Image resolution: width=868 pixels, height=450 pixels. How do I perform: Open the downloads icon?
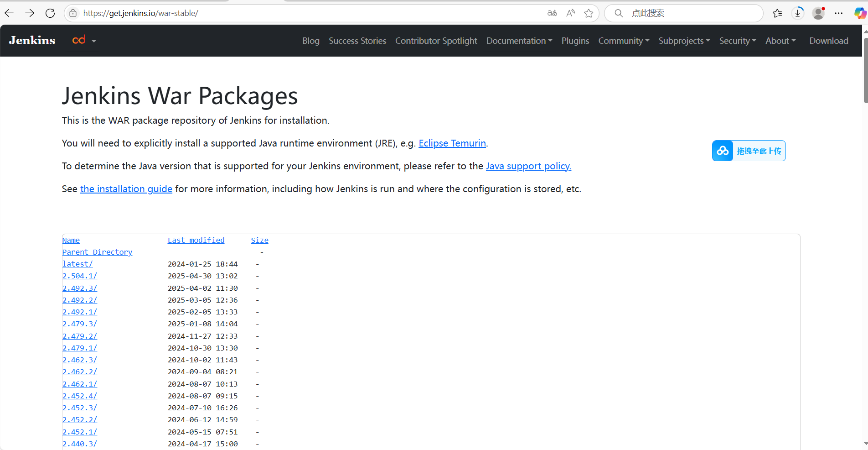[x=798, y=13]
